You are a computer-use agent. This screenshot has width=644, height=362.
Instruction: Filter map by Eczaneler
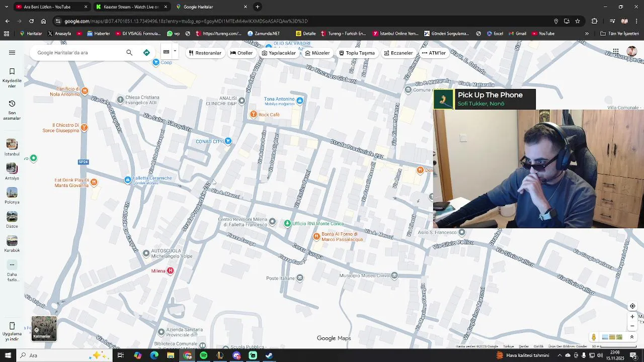point(398,53)
